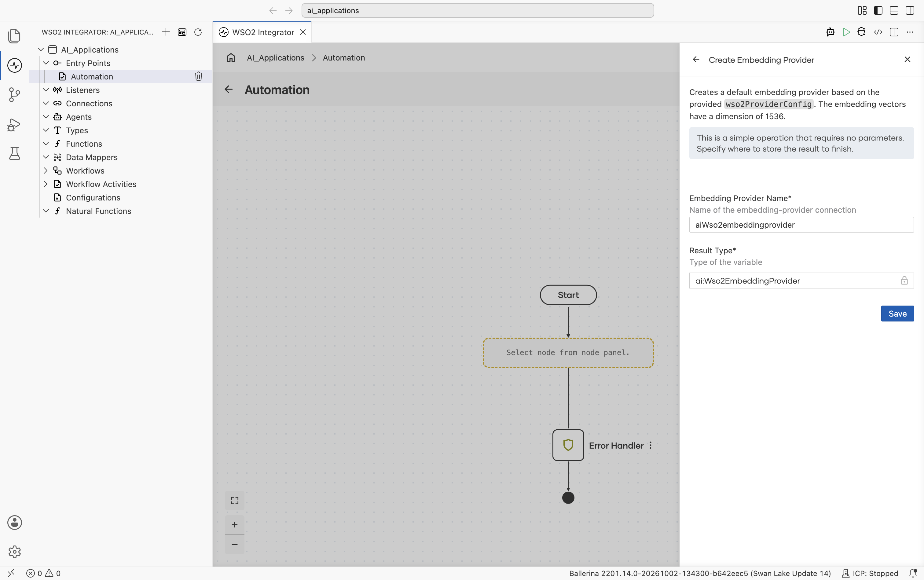
Task: Click the AI chat icon in editor toolbar
Action: click(x=831, y=32)
